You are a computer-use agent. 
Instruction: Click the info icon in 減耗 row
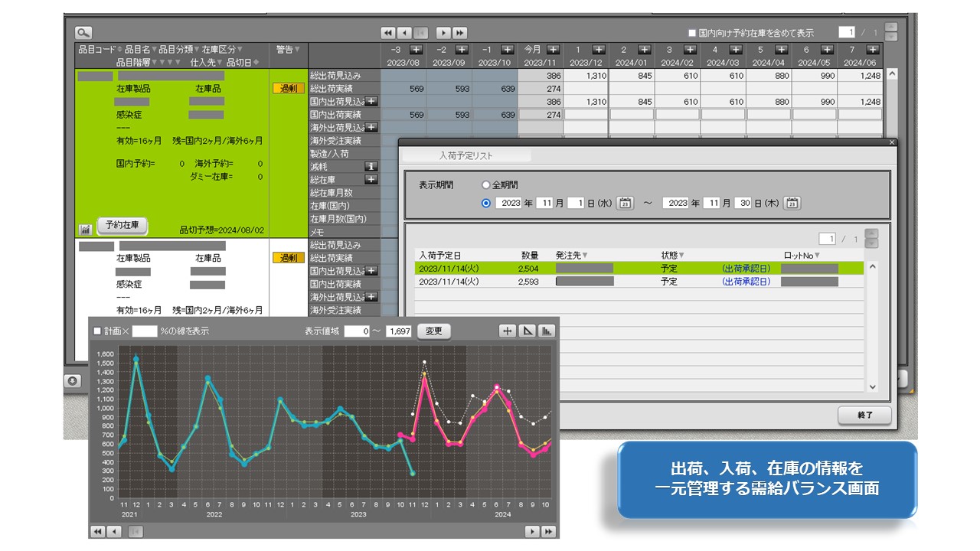[x=371, y=166]
